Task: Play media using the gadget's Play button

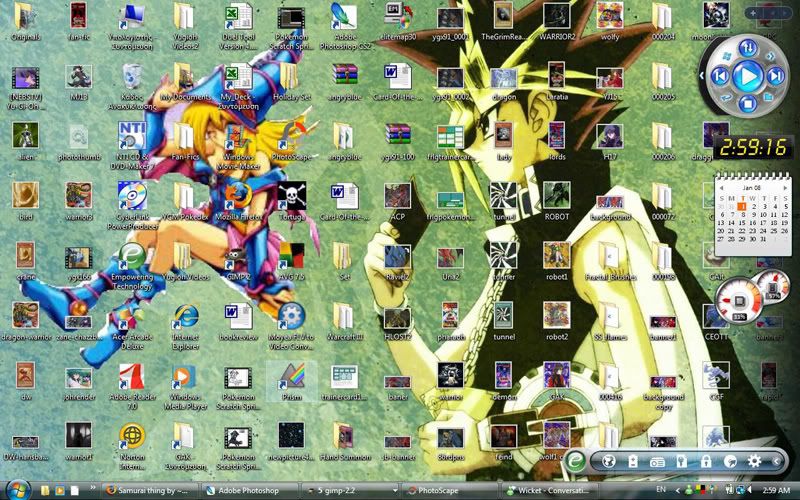Action: tap(748, 77)
